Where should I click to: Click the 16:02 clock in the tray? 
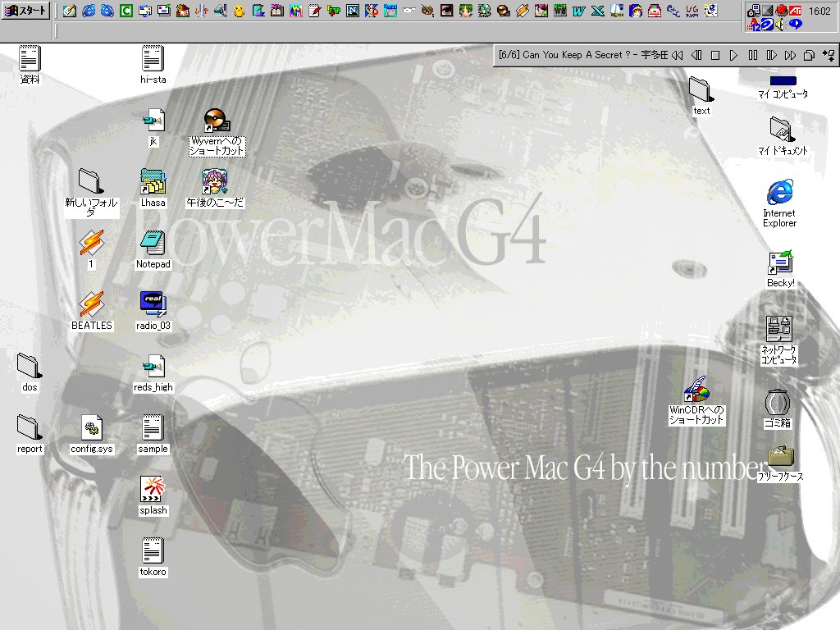click(x=819, y=11)
